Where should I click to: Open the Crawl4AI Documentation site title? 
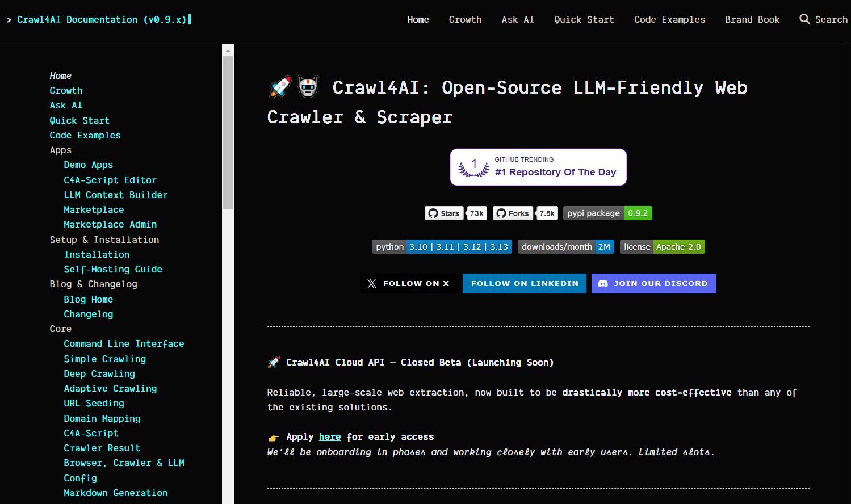(102, 19)
